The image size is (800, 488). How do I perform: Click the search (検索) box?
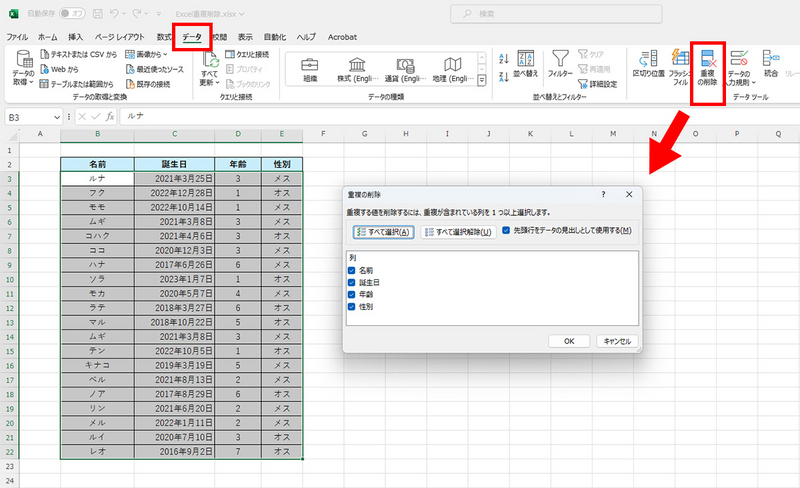556,14
